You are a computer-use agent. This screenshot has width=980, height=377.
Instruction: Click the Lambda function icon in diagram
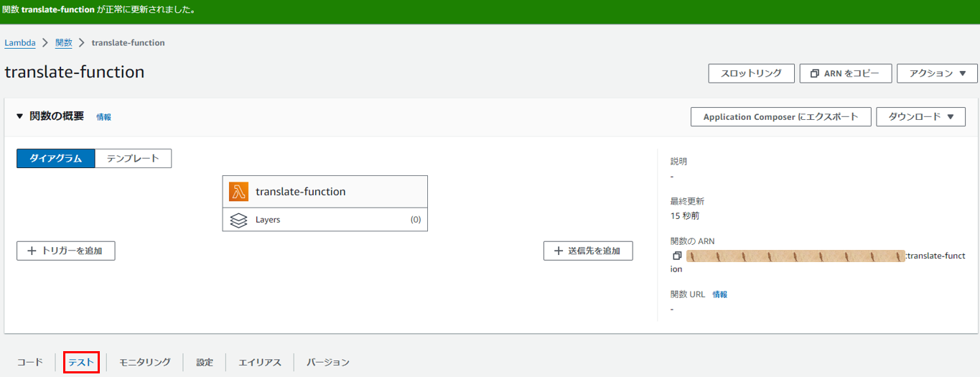pos(238,192)
